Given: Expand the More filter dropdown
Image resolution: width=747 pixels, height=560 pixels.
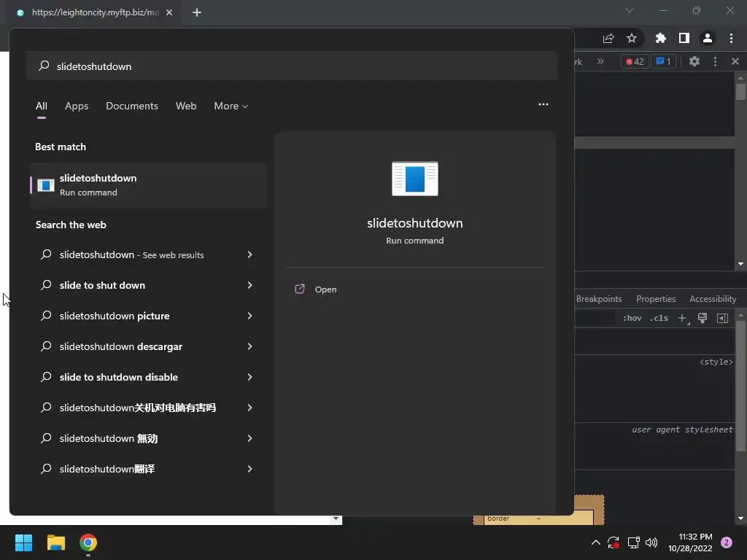Looking at the screenshot, I should click(231, 106).
